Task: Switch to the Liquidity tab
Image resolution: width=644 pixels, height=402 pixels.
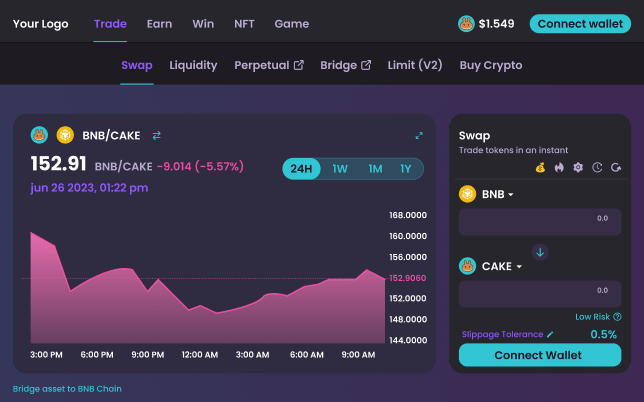Action: click(193, 65)
